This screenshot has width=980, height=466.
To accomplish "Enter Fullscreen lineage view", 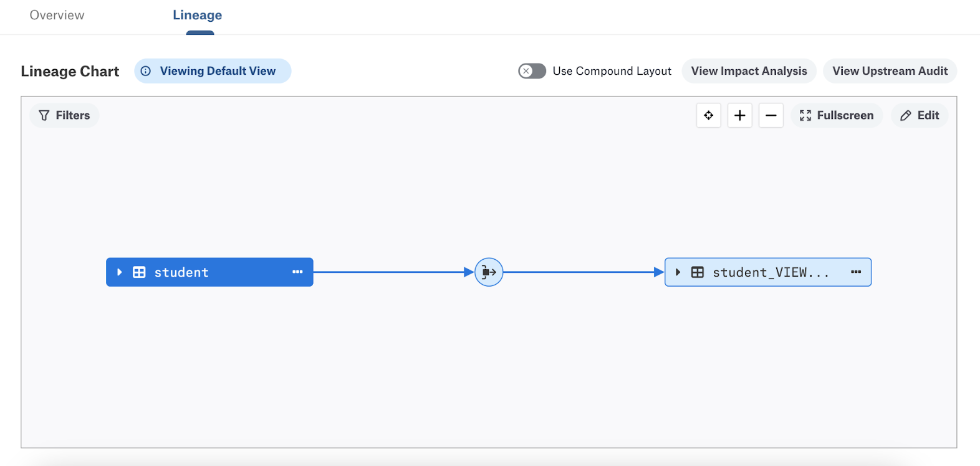I will [x=837, y=115].
